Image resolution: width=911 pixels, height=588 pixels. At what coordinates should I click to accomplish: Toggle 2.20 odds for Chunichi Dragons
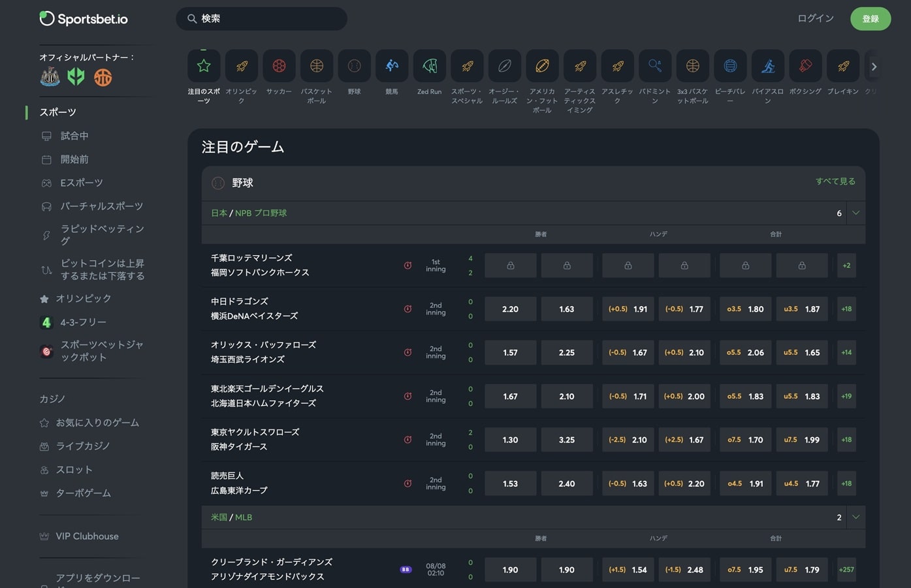[x=510, y=309]
